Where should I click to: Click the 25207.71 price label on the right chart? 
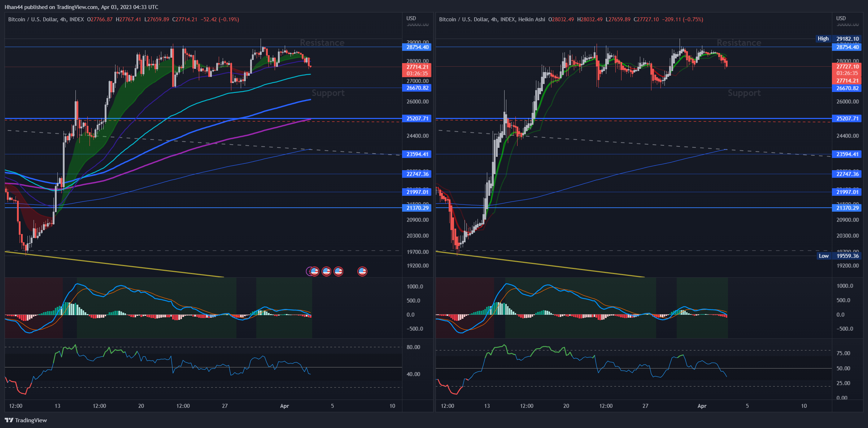point(847,118)
